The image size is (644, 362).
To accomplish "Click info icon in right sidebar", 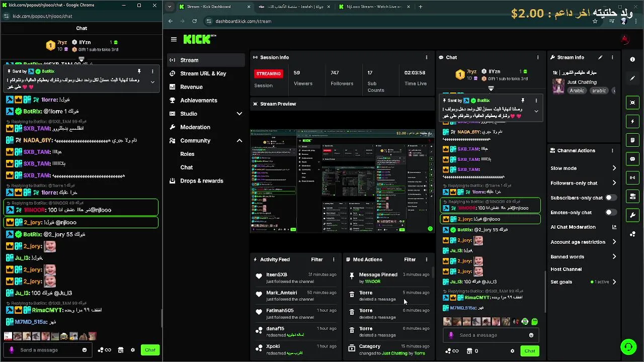I will point(632,59).
